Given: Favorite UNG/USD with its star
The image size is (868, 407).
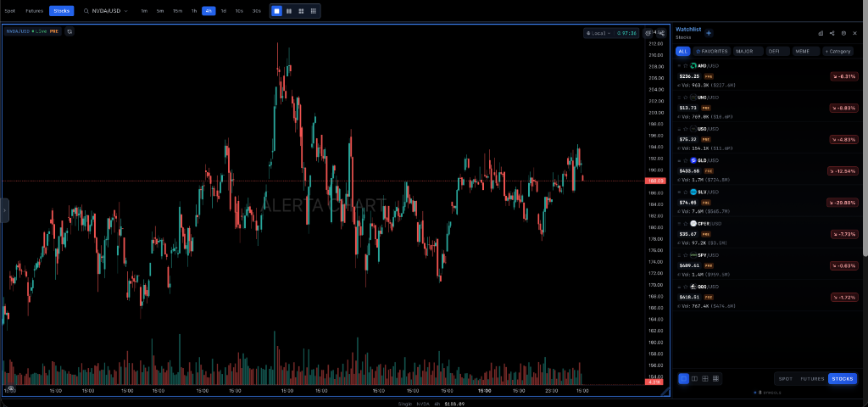Looking at the screenshot, I should click(685, 98).
